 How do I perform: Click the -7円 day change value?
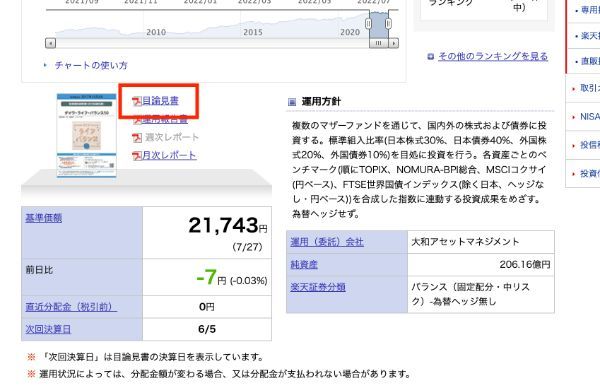pyautogui.click(x=211, y=277)
